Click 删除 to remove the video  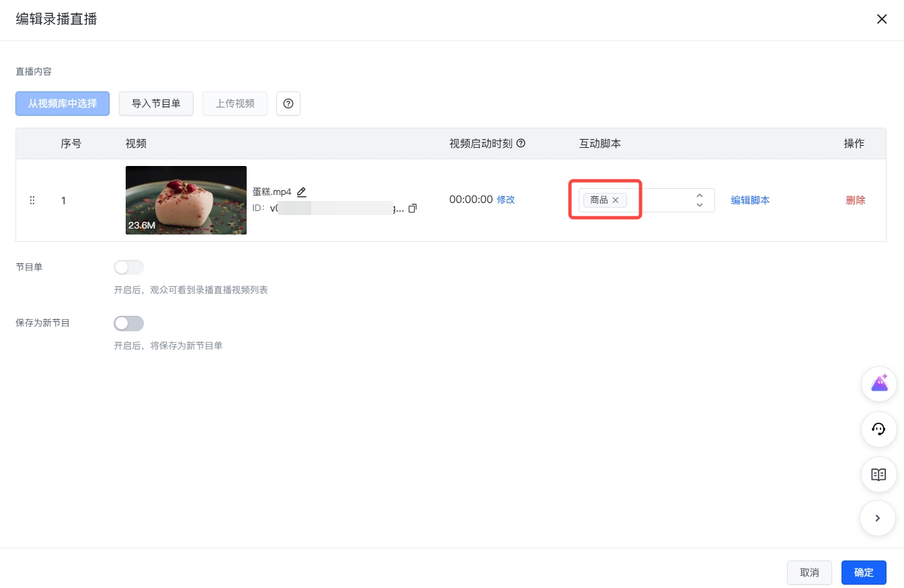[x=856, y=200]
